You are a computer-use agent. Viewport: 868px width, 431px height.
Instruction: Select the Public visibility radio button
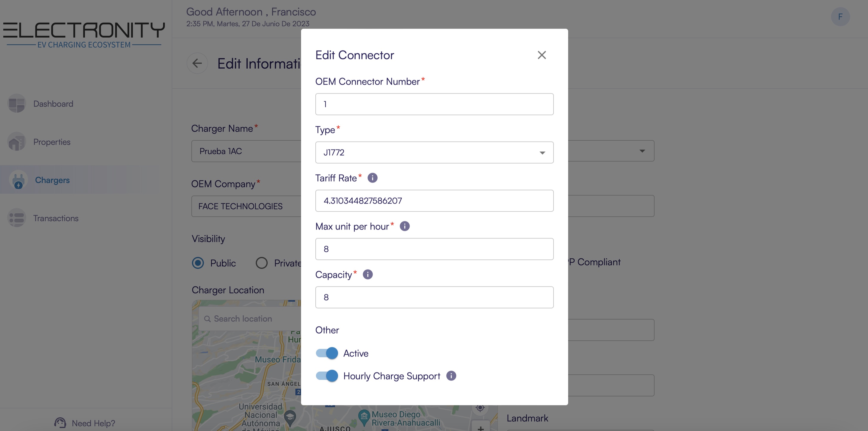click(198, 263)
